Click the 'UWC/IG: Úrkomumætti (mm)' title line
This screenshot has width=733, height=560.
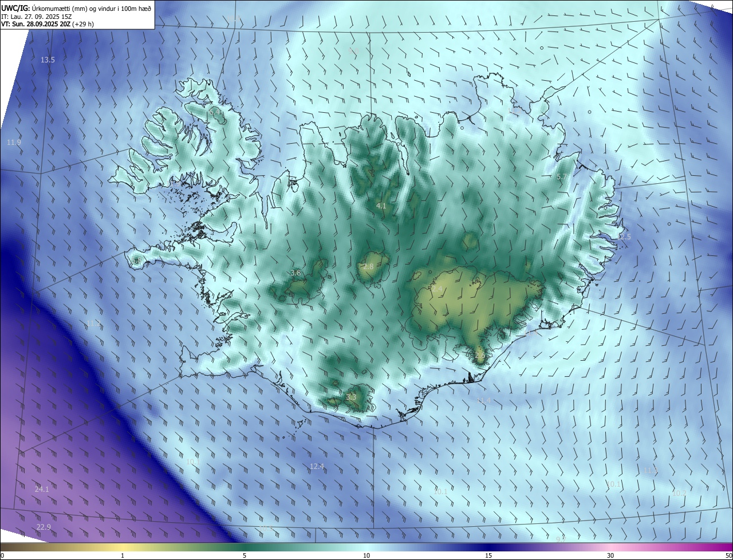pyautogui.click(x=76, y=8)
